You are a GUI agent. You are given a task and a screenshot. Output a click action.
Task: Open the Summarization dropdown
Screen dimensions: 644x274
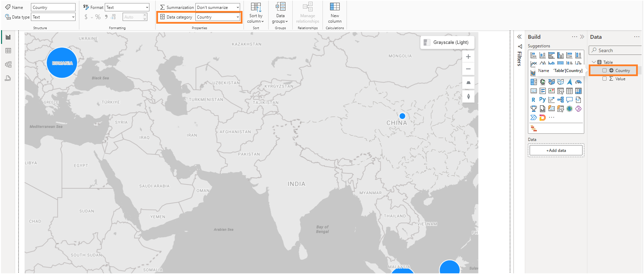click(218, 7)
